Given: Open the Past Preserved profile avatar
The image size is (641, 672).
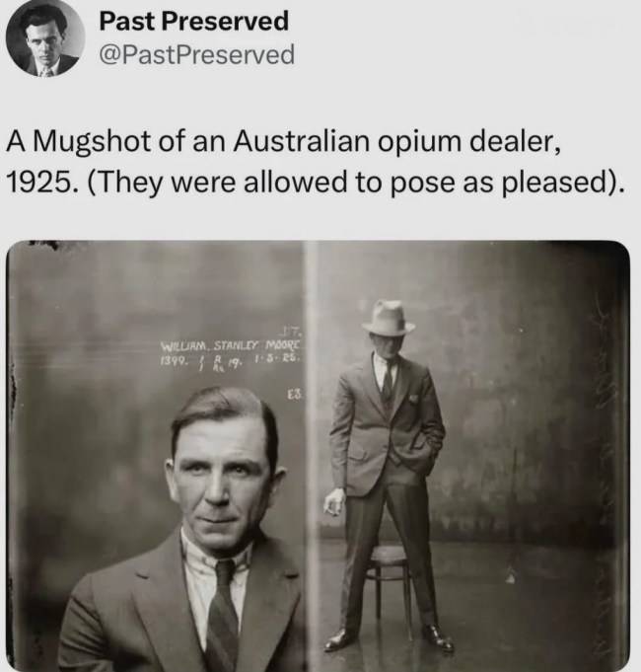Looking at the screenshot, I should (45, 37).
